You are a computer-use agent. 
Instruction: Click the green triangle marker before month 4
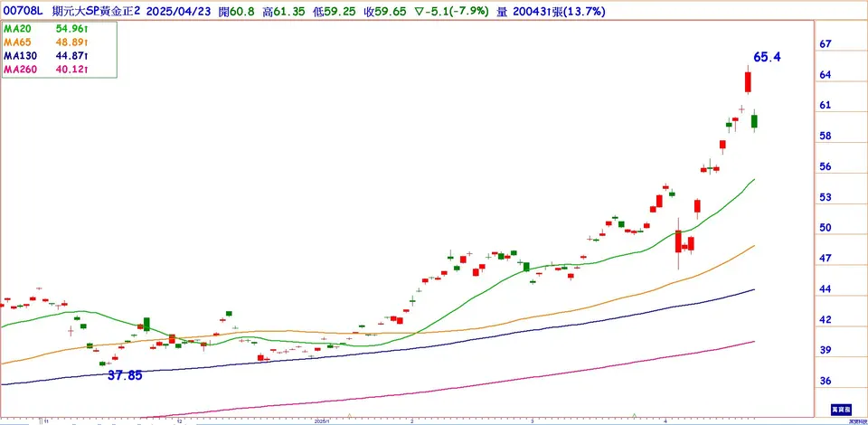click(635, 415)
